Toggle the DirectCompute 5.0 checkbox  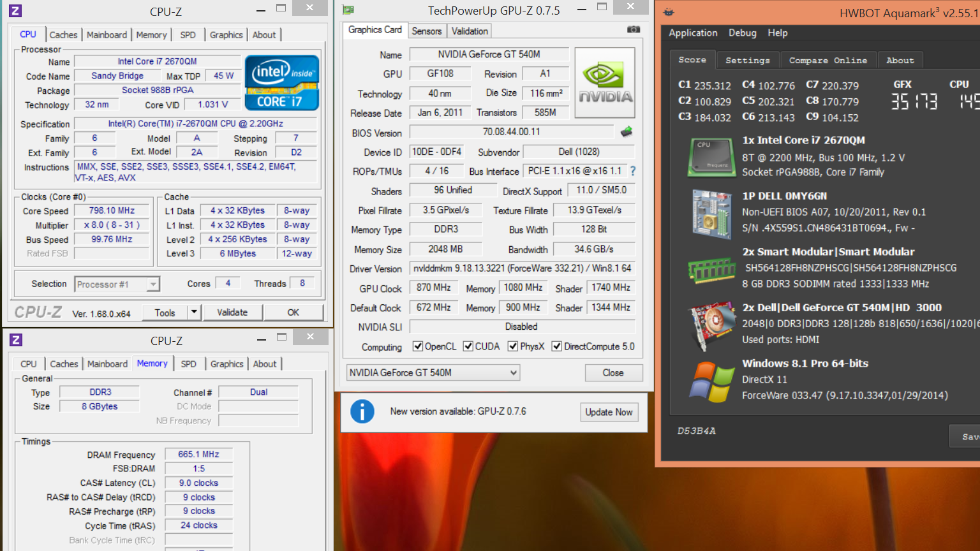(557, 346)
